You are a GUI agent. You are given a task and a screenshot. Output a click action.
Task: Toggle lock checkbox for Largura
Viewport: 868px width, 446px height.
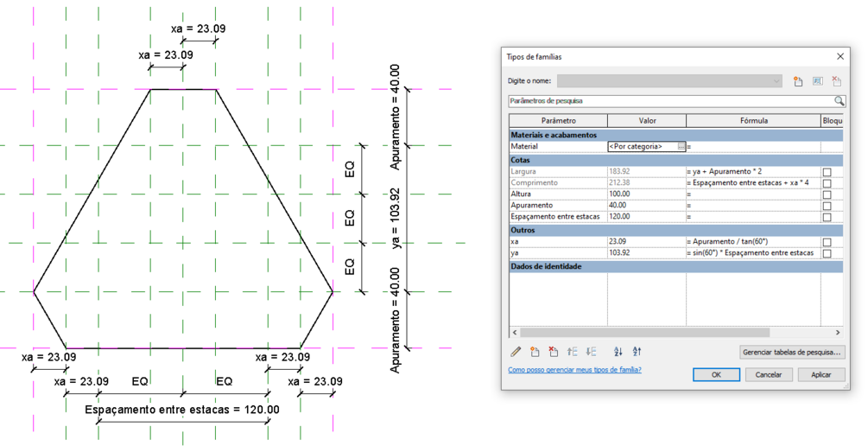pos(827,172)
